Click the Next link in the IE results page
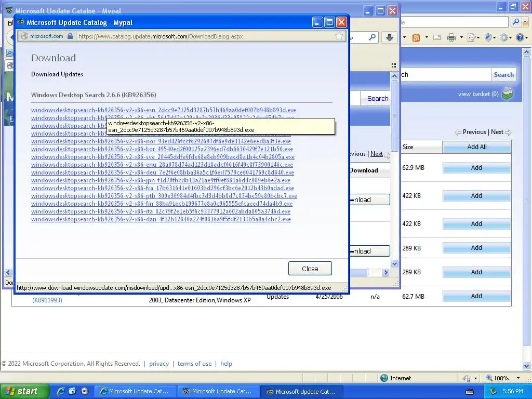 (x=497, y=132)
